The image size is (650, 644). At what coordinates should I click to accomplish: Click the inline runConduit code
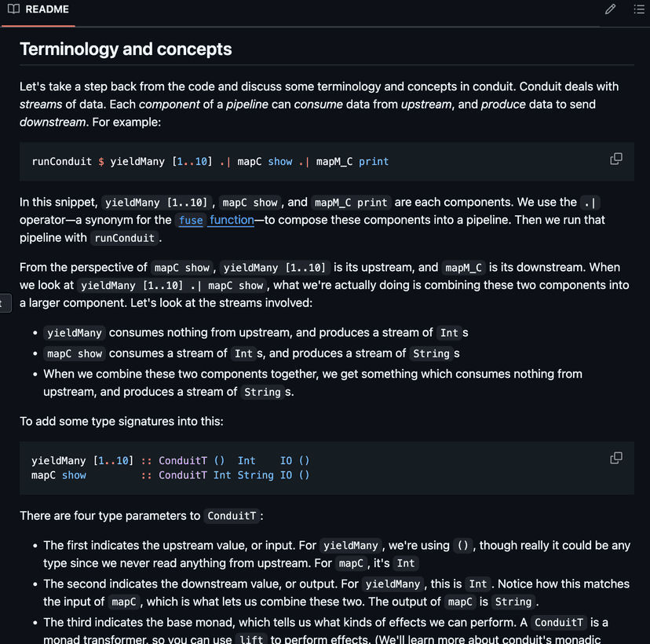tap(124, 238)
